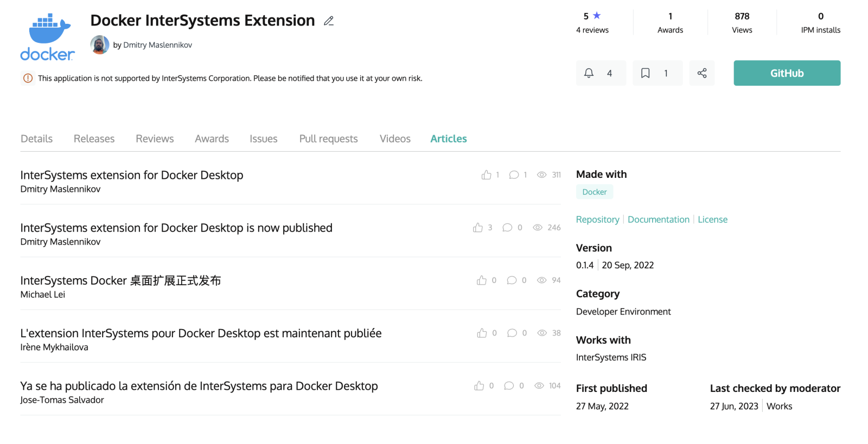Viewport: 868px width, 444px height.
Task: Open the Awards tab
Action: coord(212,139)
